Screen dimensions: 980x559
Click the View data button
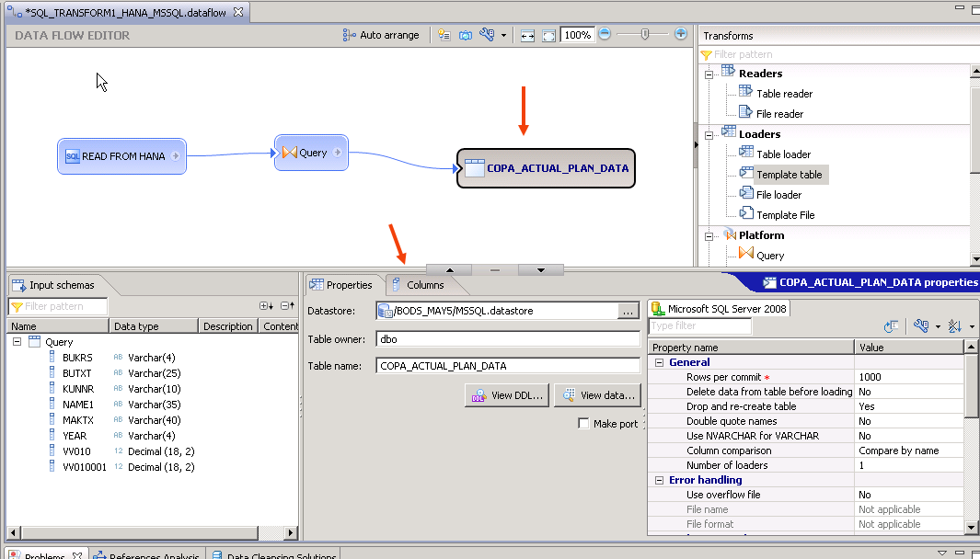(597, 395)
